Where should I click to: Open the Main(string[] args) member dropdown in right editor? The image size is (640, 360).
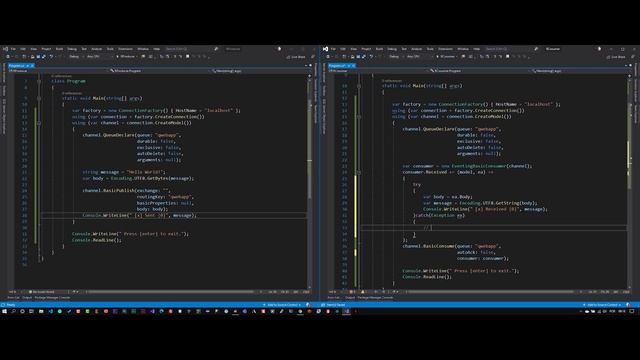pyautogui.click(x=579, y=71)
